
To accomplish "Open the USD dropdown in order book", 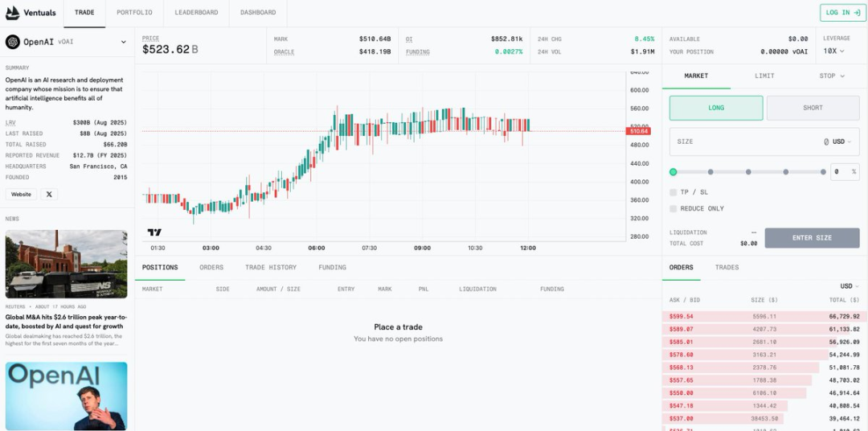I will point(849,286).
